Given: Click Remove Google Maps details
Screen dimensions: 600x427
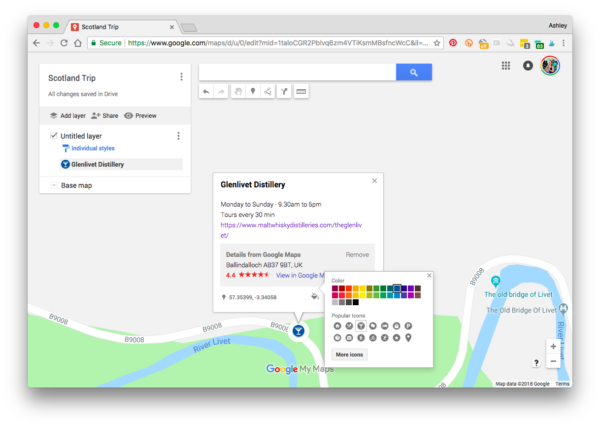Looking at the screenshot, I should point(357,254).
